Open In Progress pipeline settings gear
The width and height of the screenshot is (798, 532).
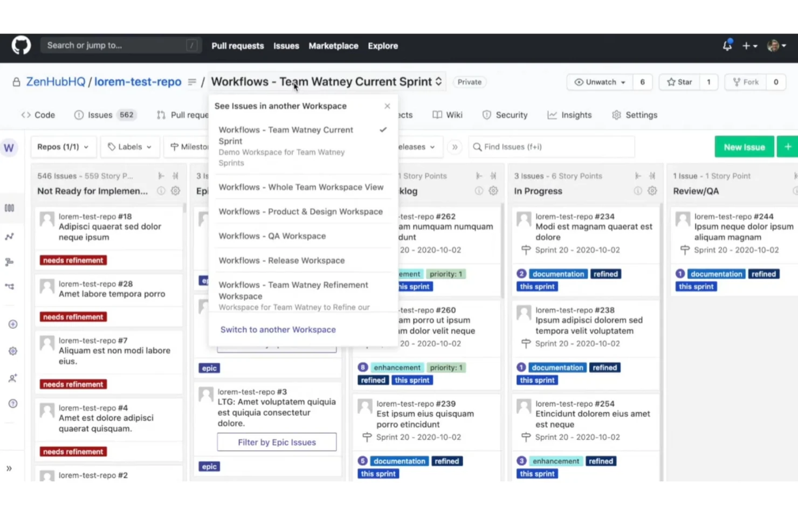[652, 191]
